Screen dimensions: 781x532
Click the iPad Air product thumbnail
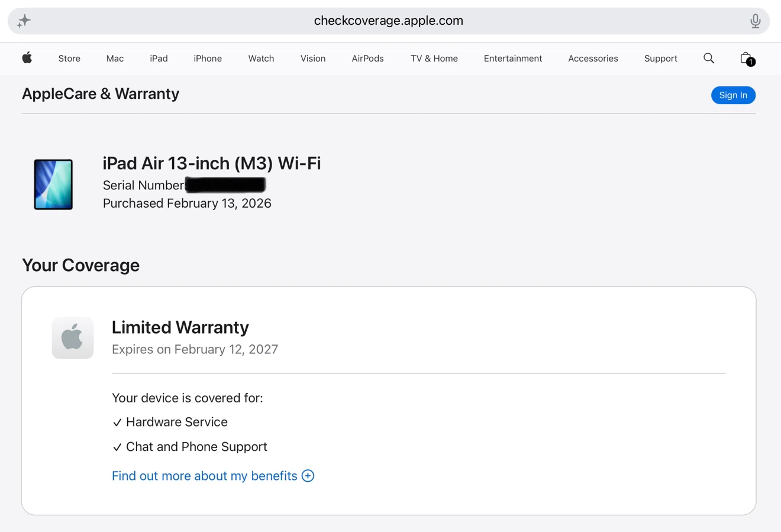click(53, 184)
